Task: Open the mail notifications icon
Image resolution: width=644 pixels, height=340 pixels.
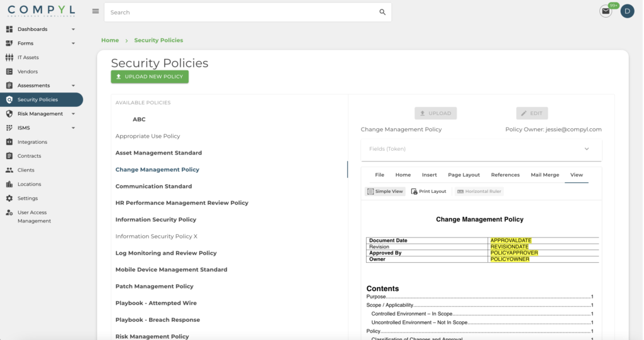Action: point(606,11)
